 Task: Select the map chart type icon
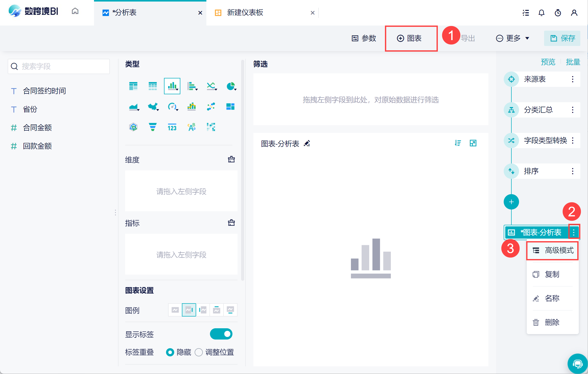tap(153, 107)
